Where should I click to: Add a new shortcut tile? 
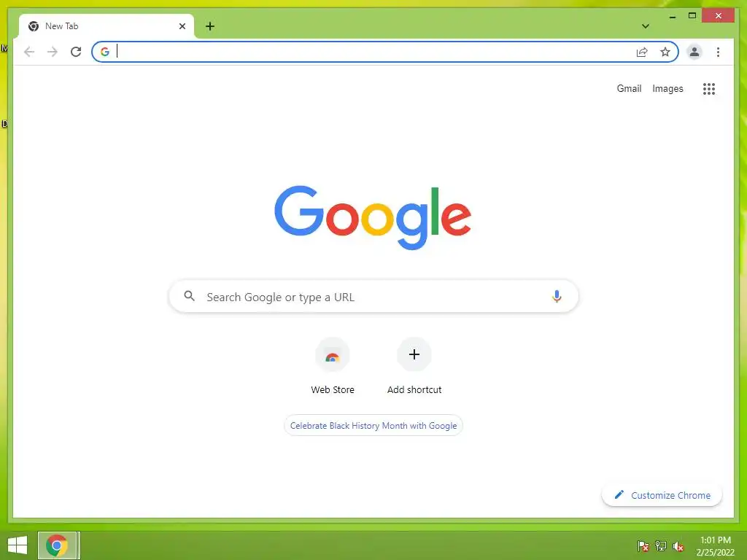[x=414, y=367]
